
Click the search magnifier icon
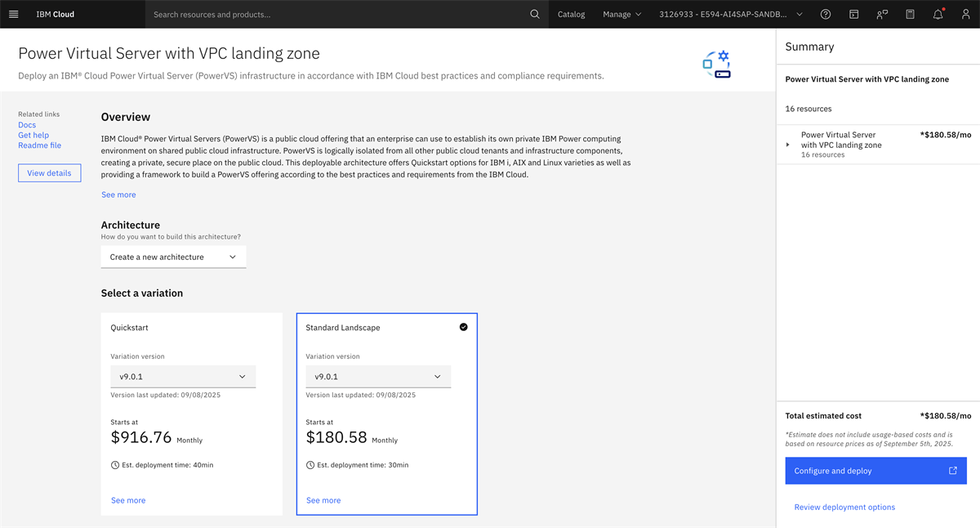point(535,14)
